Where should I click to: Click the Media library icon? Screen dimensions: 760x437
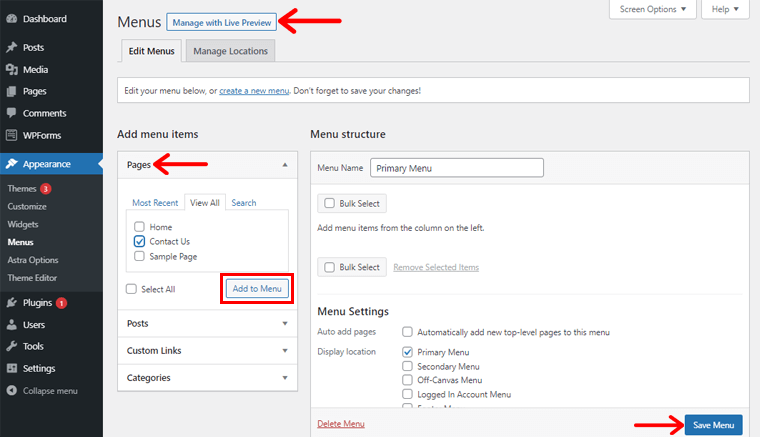click(x=11, y=70)
